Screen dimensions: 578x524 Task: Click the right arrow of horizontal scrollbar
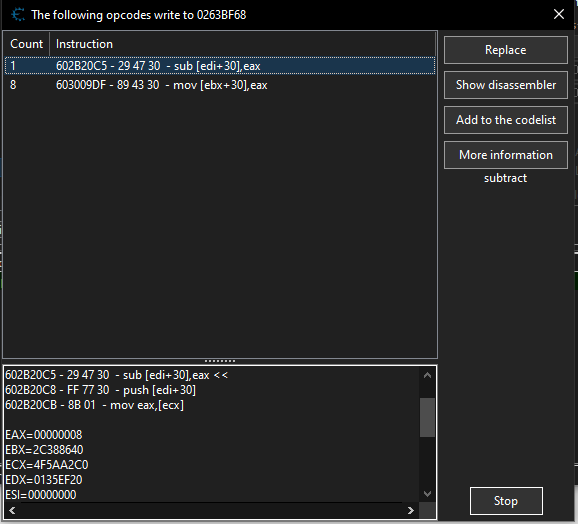pos(411,510)
